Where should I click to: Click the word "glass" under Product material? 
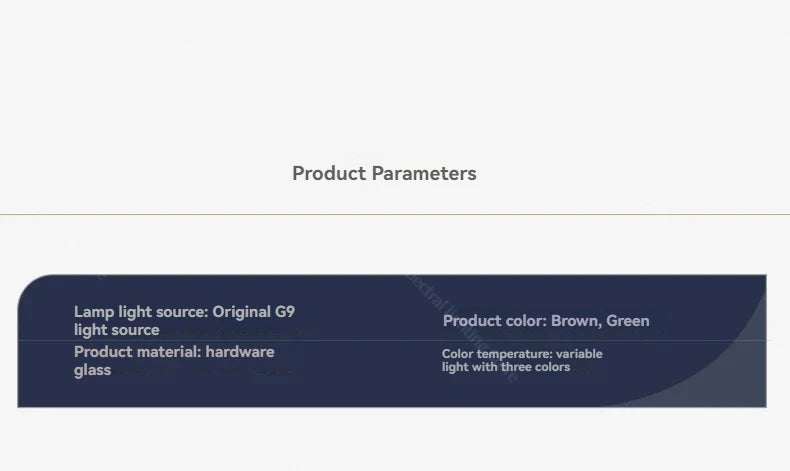click(92, 370)
